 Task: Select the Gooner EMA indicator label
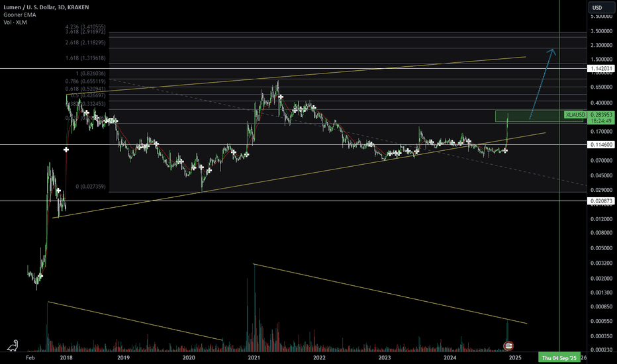[20, 15]
